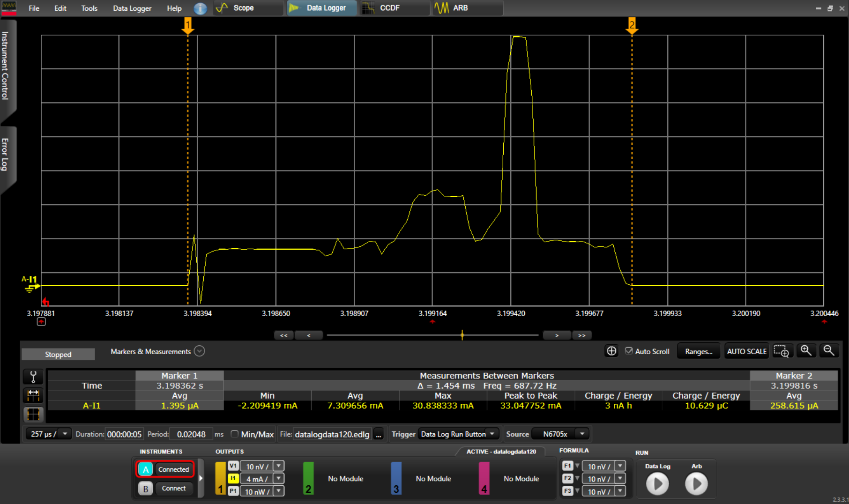Toggle the V1 trace for output 1
This screenshot has width=849, height=504.
[233, 466]
